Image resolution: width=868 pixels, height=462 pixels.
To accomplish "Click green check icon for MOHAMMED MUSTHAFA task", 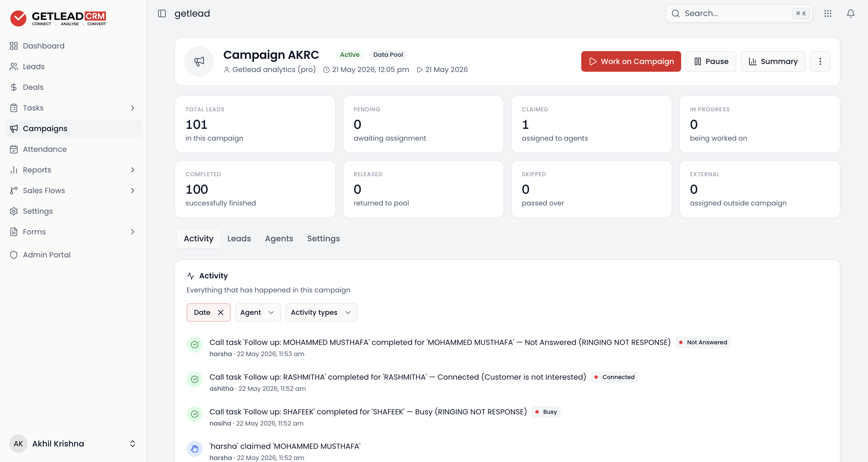I will (194, 344).
